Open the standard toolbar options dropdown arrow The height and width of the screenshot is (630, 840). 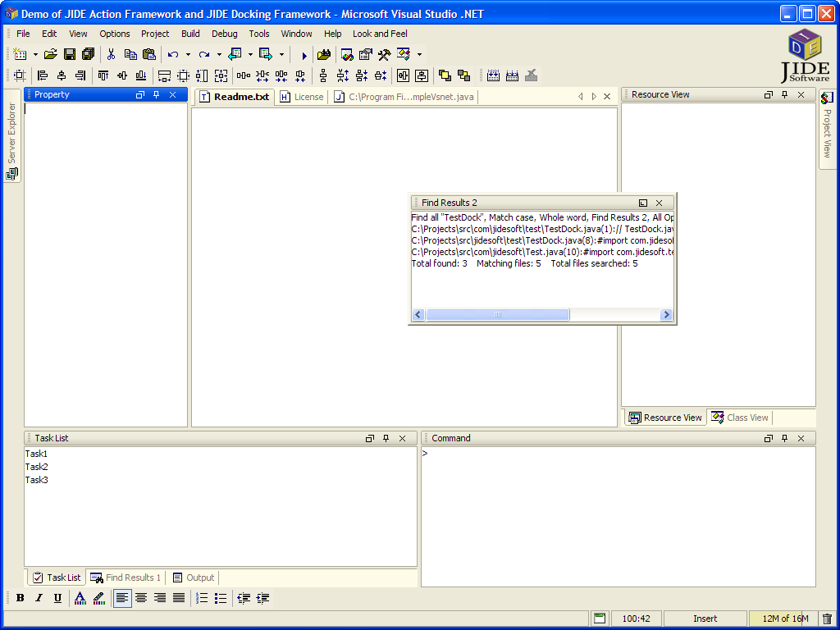(419, 55)
